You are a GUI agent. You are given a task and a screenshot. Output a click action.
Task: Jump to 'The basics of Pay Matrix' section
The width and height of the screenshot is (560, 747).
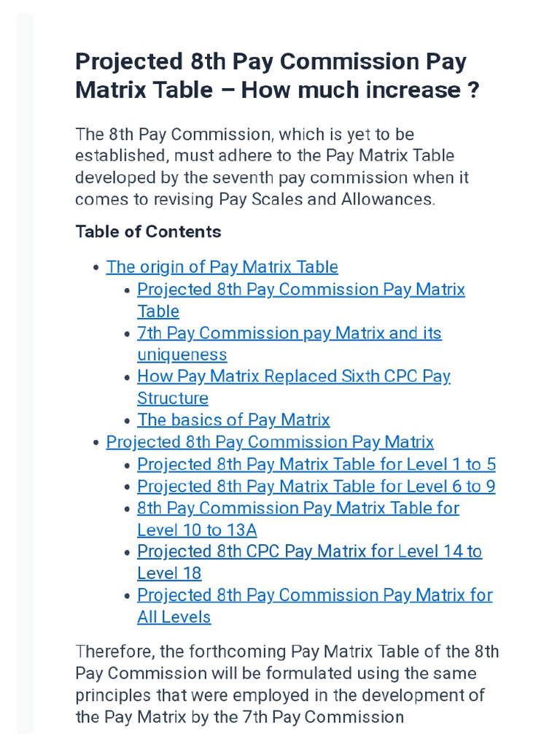pos(233,420)
